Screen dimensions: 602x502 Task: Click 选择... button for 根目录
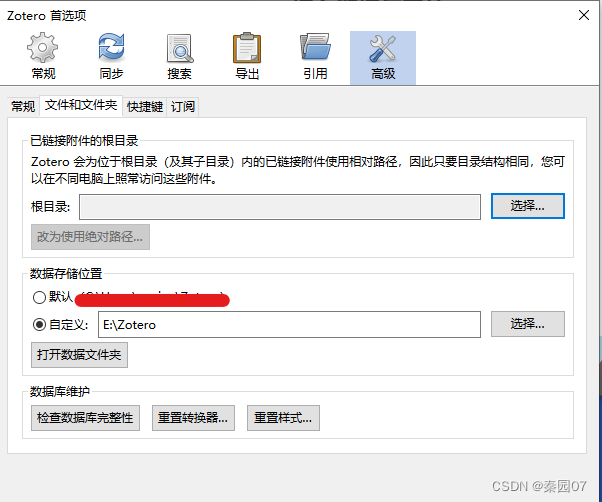[x=528, y=206]
